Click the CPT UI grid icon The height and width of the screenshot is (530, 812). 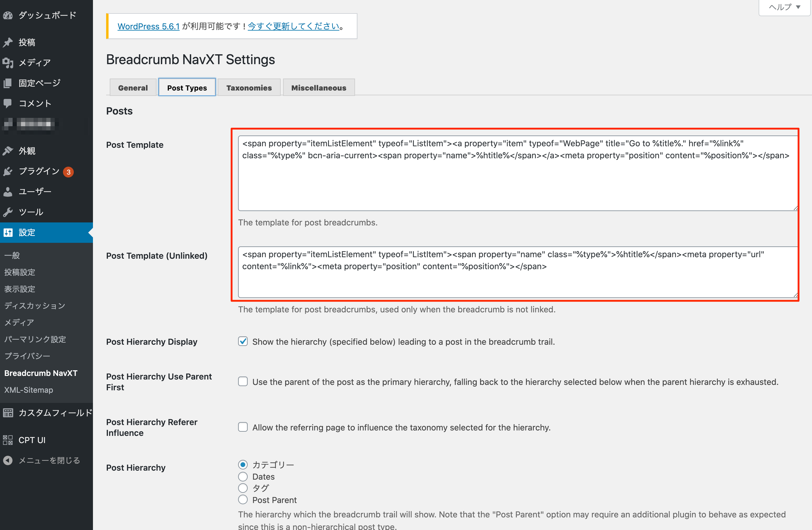[8, 440]
